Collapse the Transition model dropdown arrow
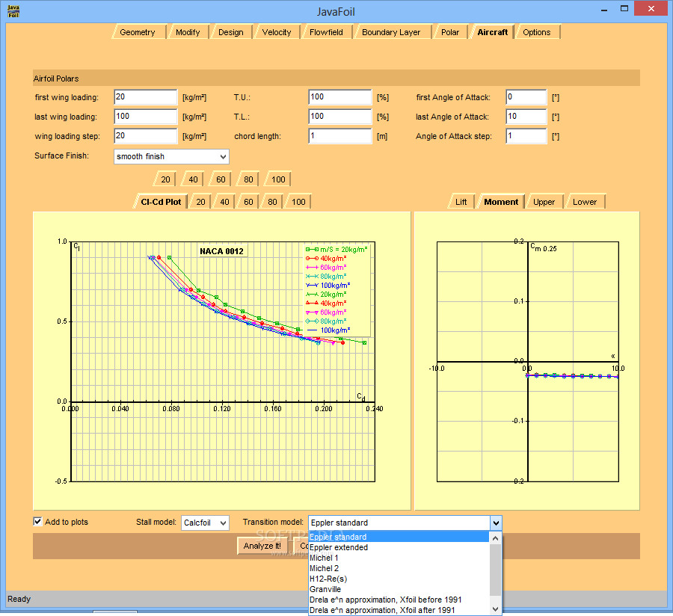 [496, 523]
